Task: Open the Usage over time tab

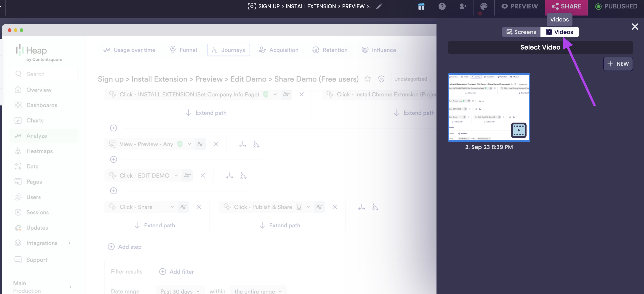Action: tap(130, 50)
